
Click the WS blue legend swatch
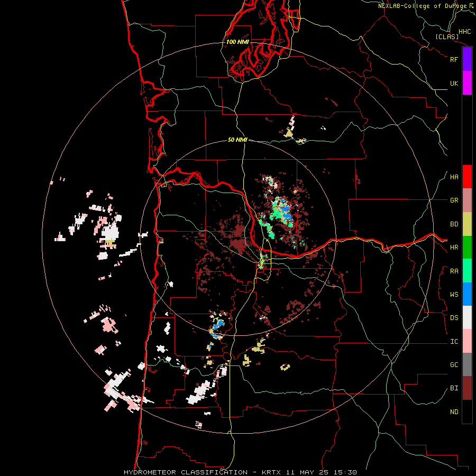pos(467,294)
